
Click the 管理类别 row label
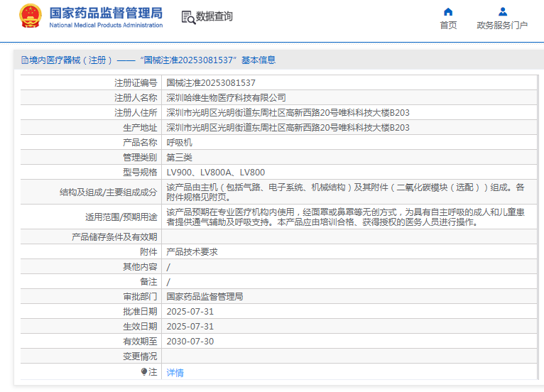coord(140,158)
